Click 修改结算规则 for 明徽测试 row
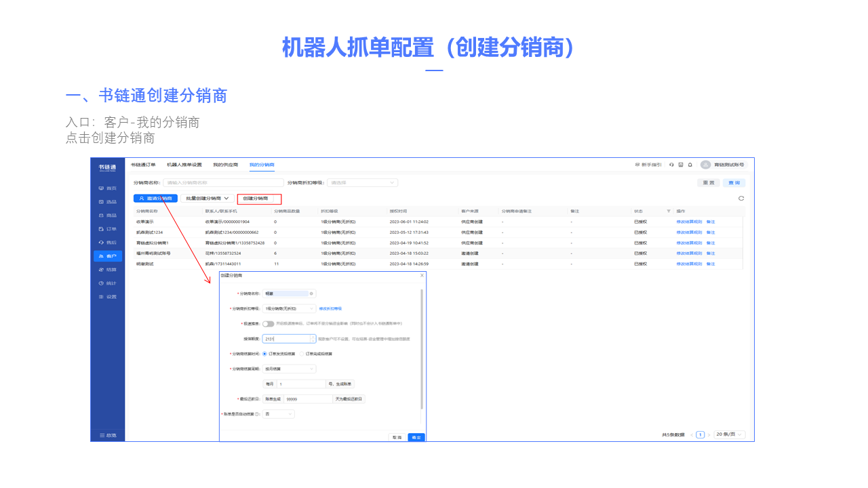 [x=689, y=264]
